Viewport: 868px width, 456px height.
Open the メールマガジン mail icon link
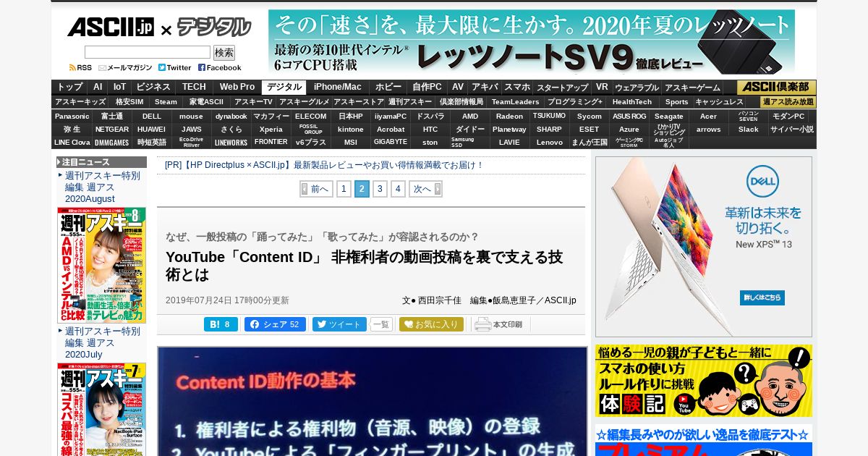tap(125, 67)
